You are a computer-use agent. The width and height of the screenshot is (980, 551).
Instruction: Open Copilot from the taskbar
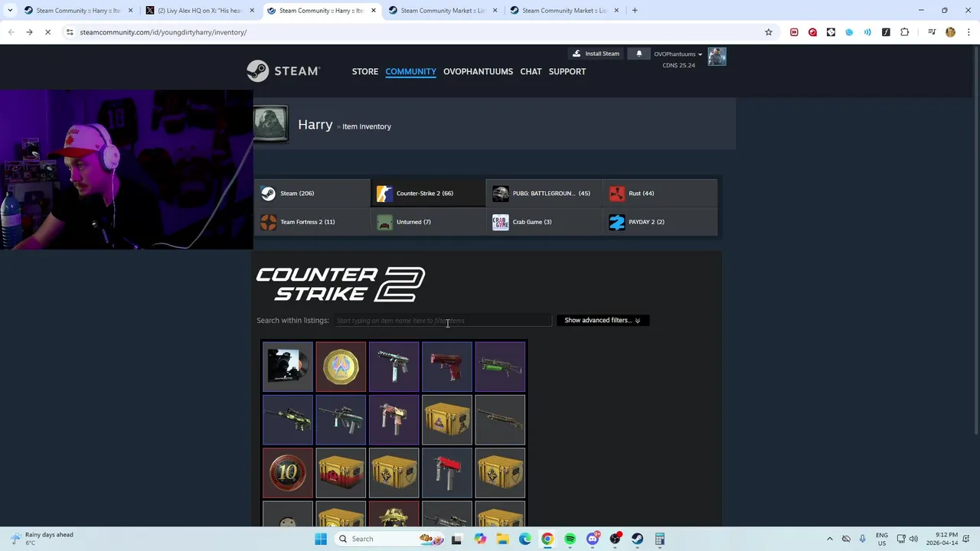pyautogui.click(x=479, y=539)
